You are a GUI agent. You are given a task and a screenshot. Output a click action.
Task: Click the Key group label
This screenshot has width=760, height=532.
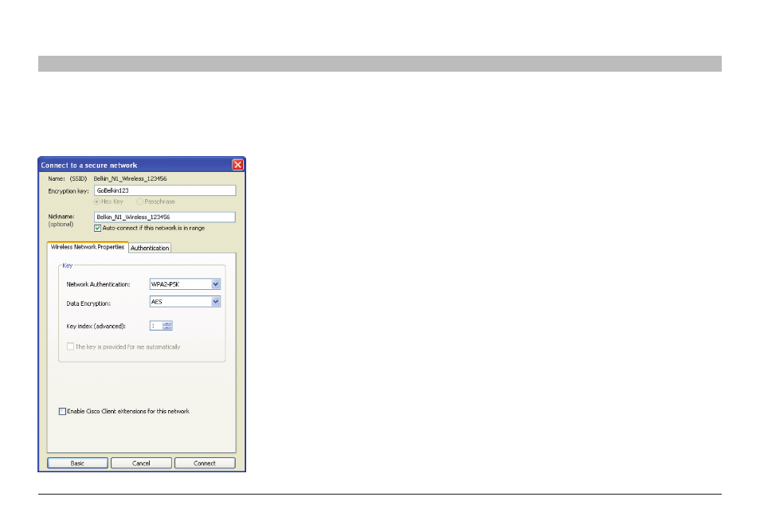tap(68, 265)
